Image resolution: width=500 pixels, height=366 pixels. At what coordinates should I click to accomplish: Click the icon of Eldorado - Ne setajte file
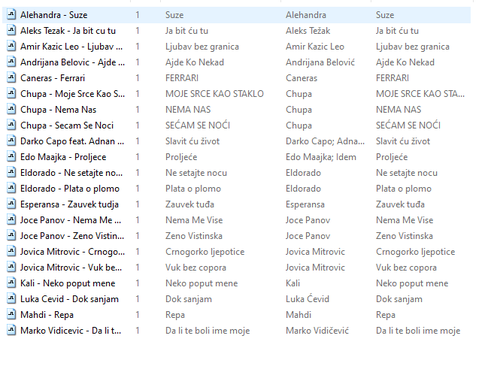coord(11,173)
